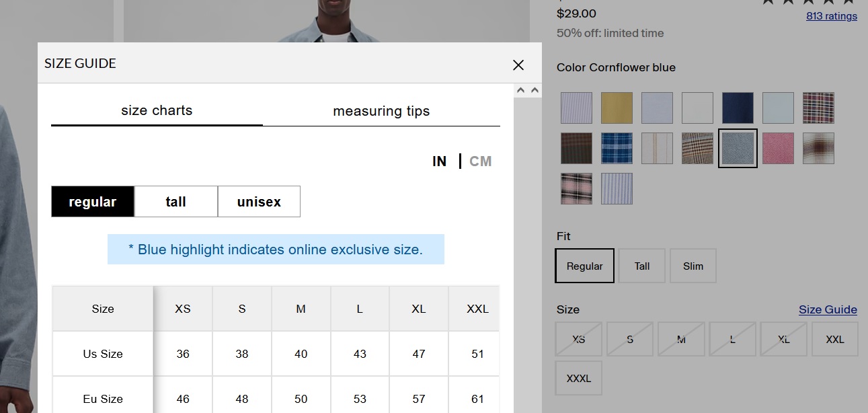Click the $29.00 price text

tap(576, 13)
